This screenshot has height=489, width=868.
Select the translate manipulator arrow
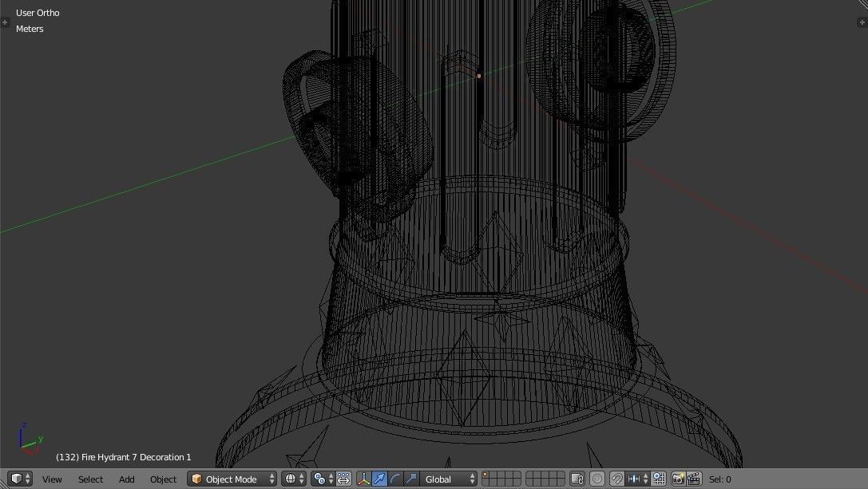(379, 479)
